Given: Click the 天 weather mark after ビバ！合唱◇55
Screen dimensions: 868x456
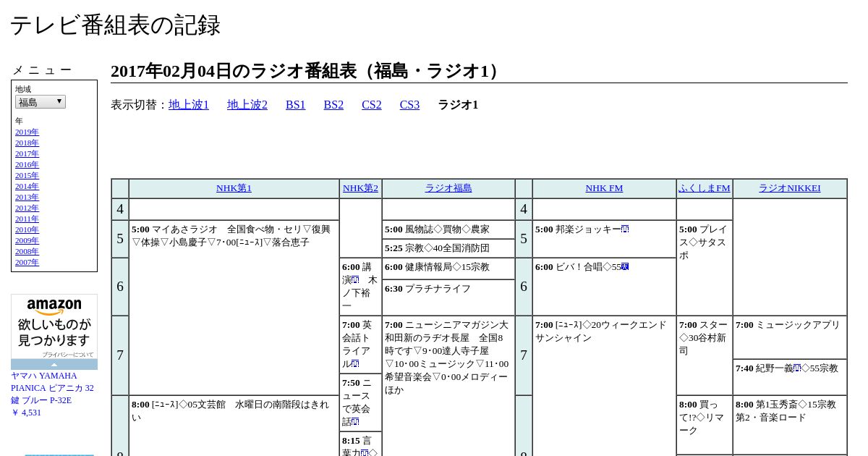Looking at the screenshot, I should click(x=625, y=267).
